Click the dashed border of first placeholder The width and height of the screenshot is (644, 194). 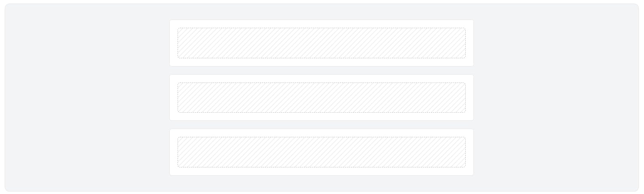[321, 28]
